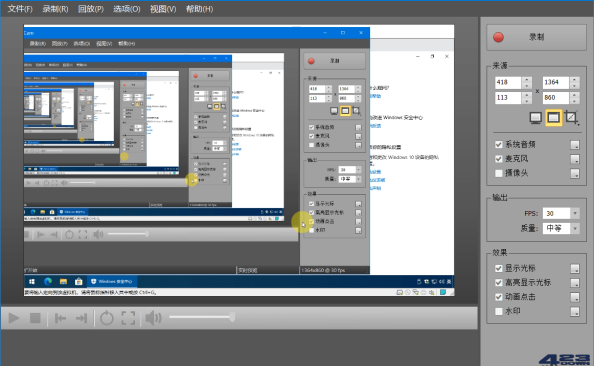Screen dimensions: 594x366
Task: Select window capture source icon
Action: pyautogui.click(x=553, y=118)
